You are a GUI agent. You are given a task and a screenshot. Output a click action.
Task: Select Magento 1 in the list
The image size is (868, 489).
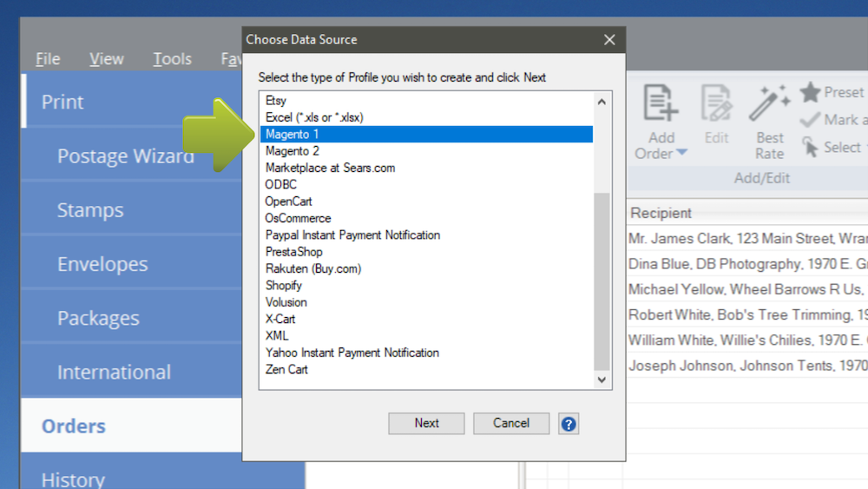click(x=426, y=134)
